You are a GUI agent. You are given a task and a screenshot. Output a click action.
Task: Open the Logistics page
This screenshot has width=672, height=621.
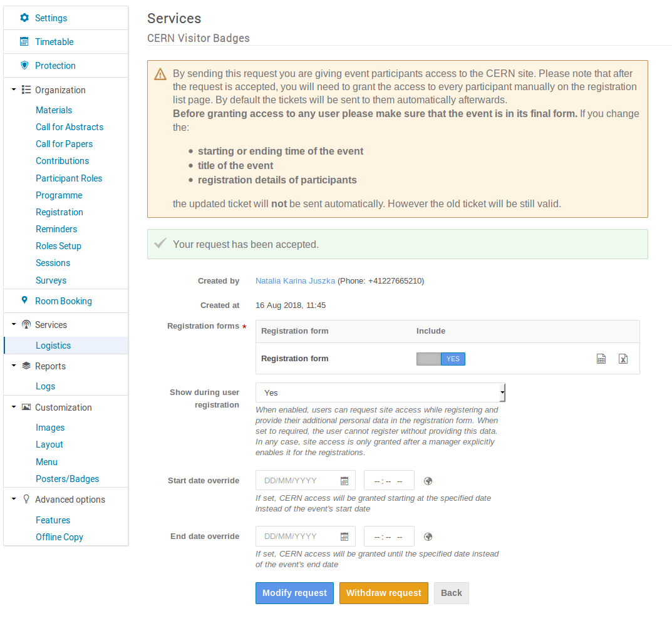point(53,345)
